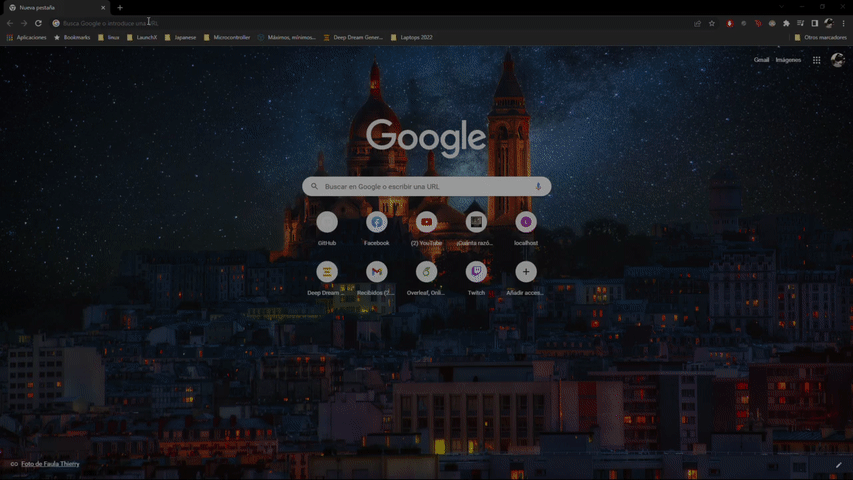
Task: Open the Facebook shortcut
Action: (376, 229)
